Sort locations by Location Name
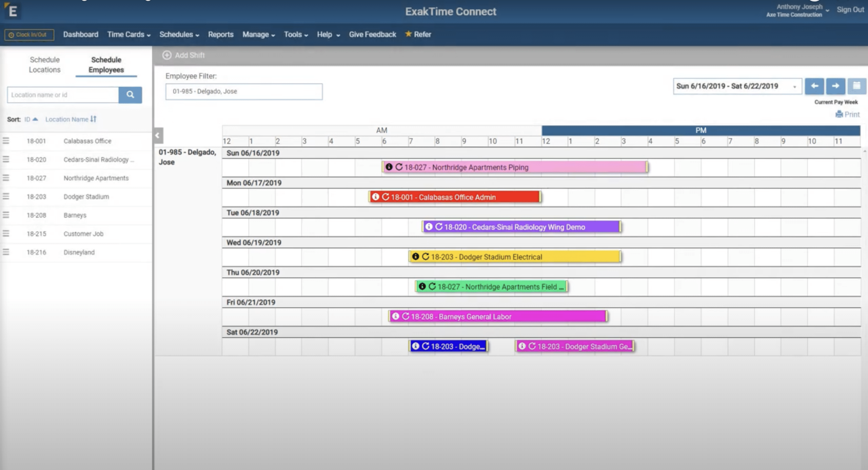This screenshot has height=470, width=868. coord(71,119)
